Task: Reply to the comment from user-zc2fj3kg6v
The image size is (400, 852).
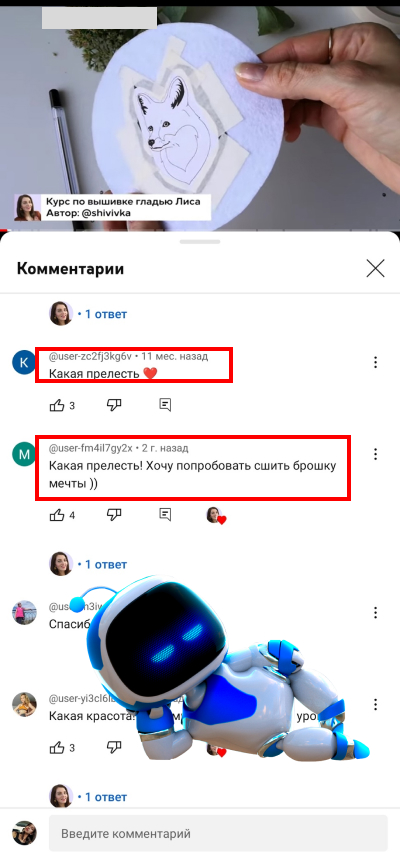Action: 165,405
